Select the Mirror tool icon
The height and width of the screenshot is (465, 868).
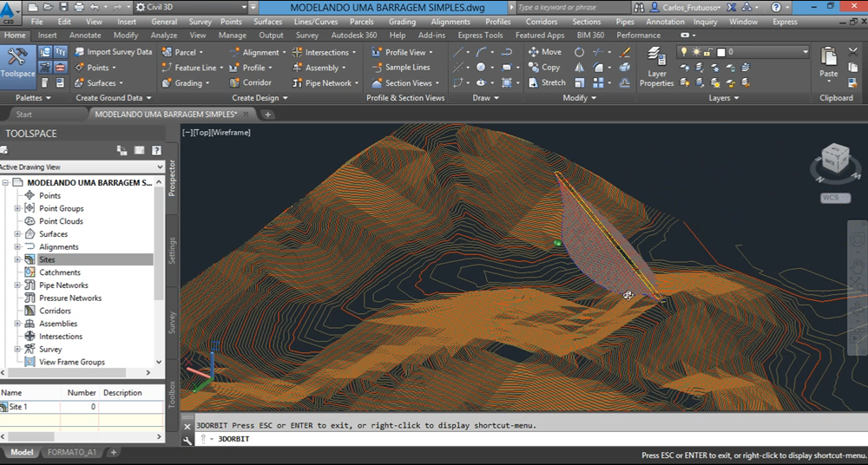pos(579,67)
